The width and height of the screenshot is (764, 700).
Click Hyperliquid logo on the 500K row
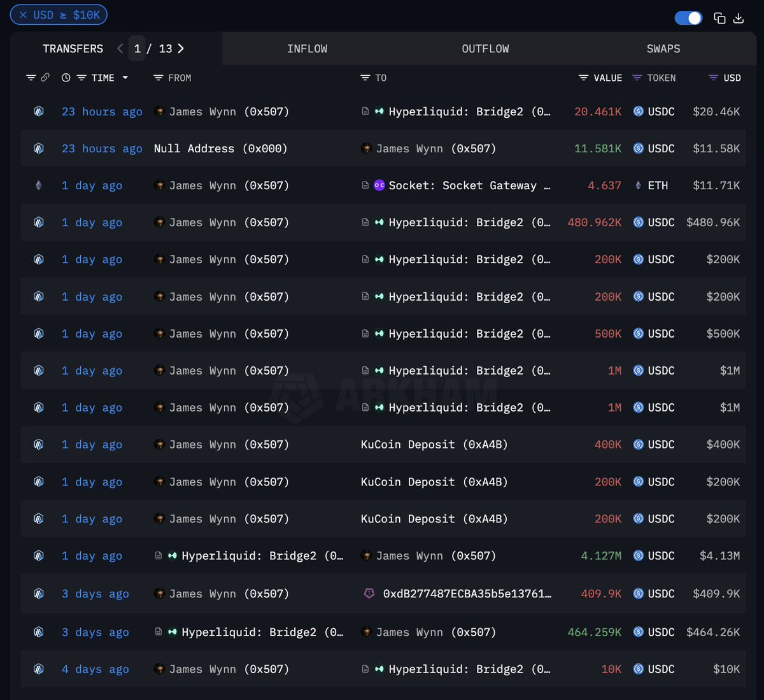click(379, 334)
